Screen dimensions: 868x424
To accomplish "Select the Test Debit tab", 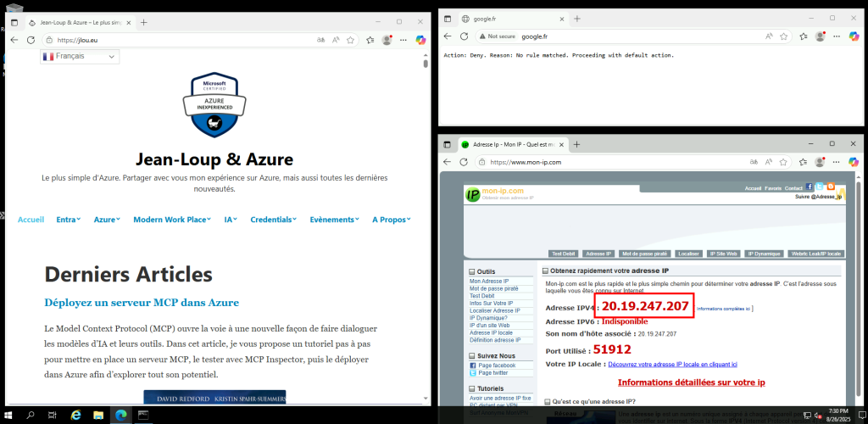I will pos(564,254).
